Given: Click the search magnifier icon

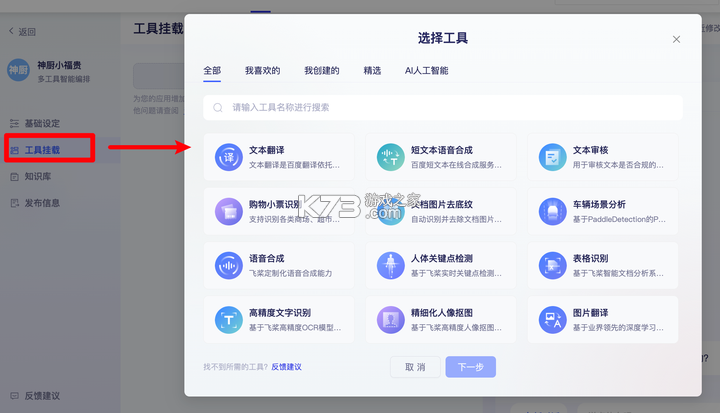Looking at the screenshot, I should coord(218,107).
